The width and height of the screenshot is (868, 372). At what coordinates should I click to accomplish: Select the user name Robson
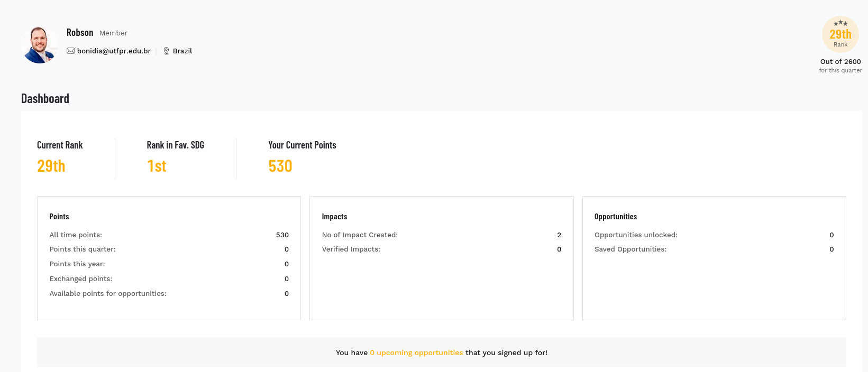coord(80,33)
